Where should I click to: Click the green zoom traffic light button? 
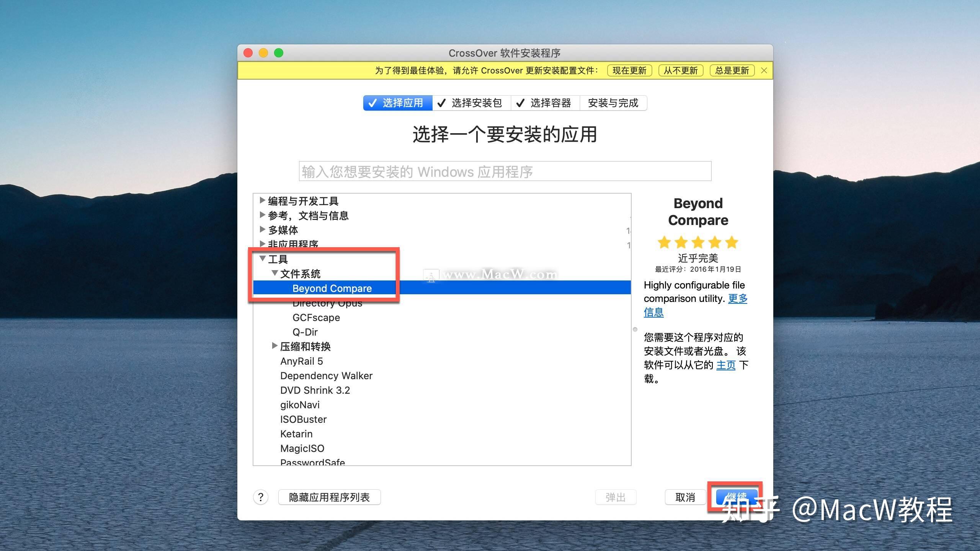click(278, 53)
